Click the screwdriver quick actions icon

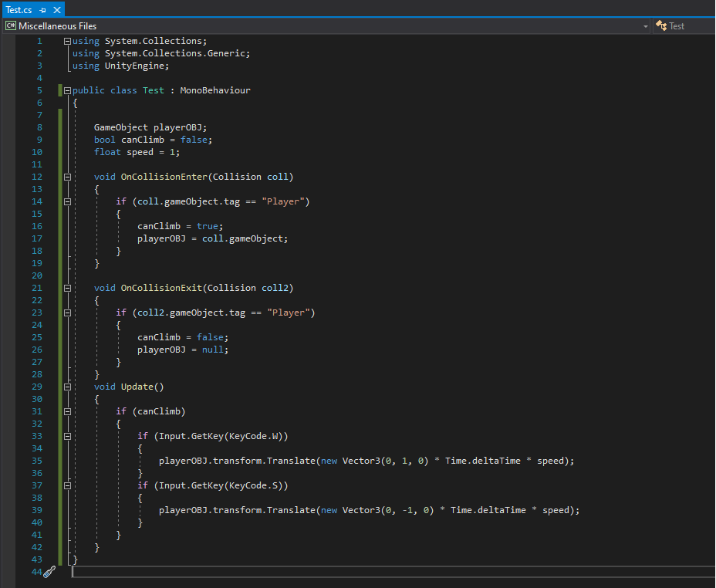pyautogui.click(x=49, y=572)
